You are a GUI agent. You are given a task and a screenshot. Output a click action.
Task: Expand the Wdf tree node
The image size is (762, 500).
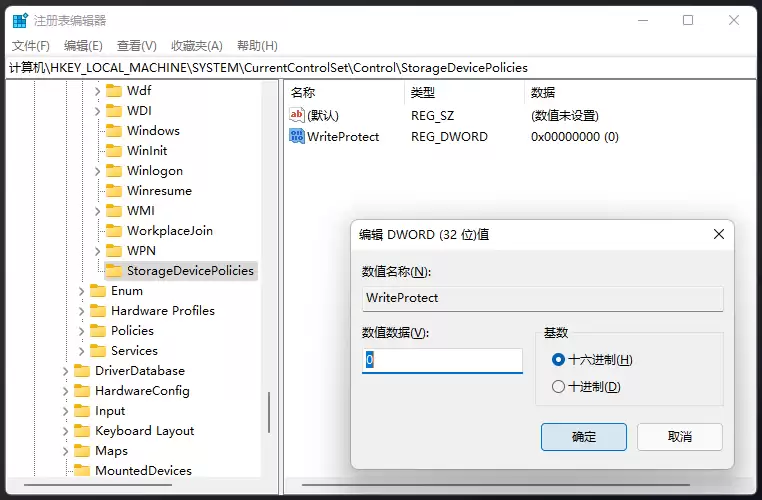97,91
